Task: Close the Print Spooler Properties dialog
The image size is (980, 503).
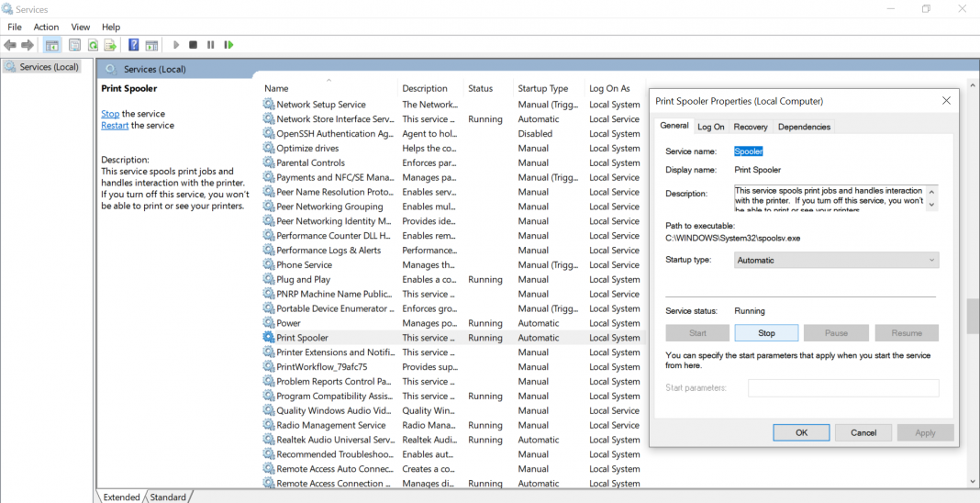Action: [x=946, y=101]
